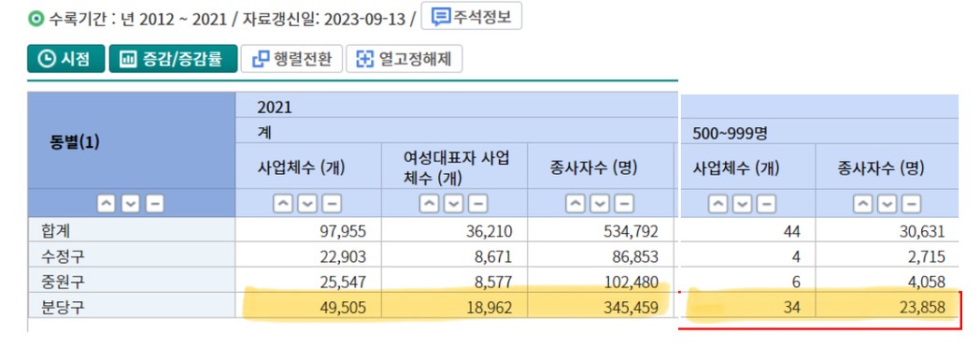Select the cell value 97,955
The height and width of the screenshot is (348, 980).
(342, 232)
